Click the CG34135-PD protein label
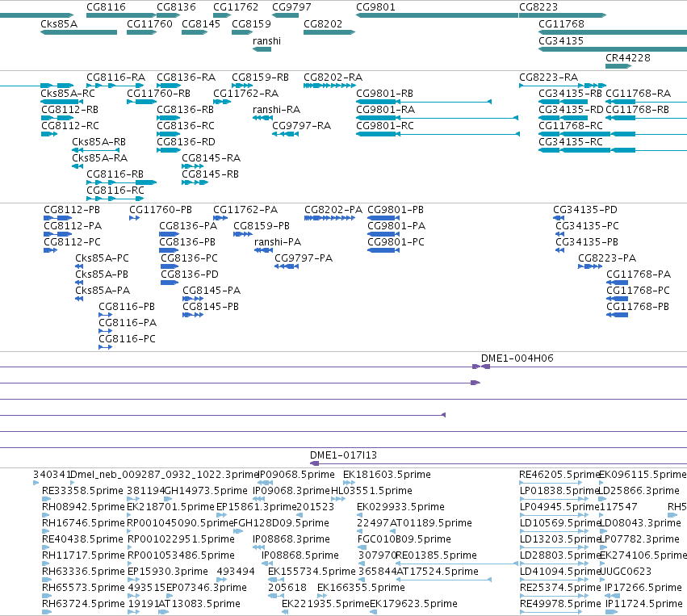Screen dimensions: 687x616 coord(585,210)
